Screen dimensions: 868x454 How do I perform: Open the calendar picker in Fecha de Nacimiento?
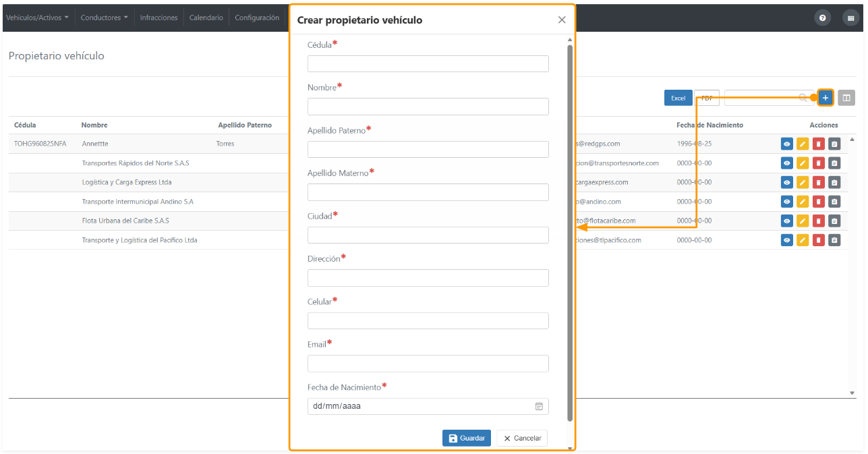[539, 407]
